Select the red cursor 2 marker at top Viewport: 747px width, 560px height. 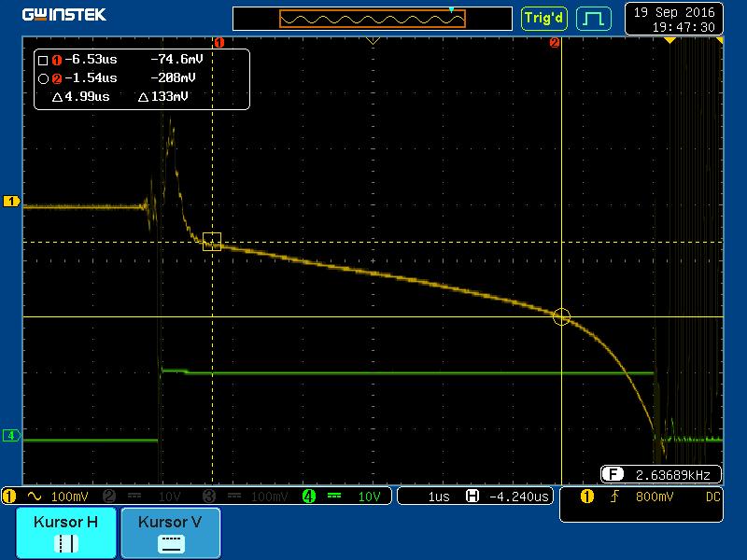555,43
